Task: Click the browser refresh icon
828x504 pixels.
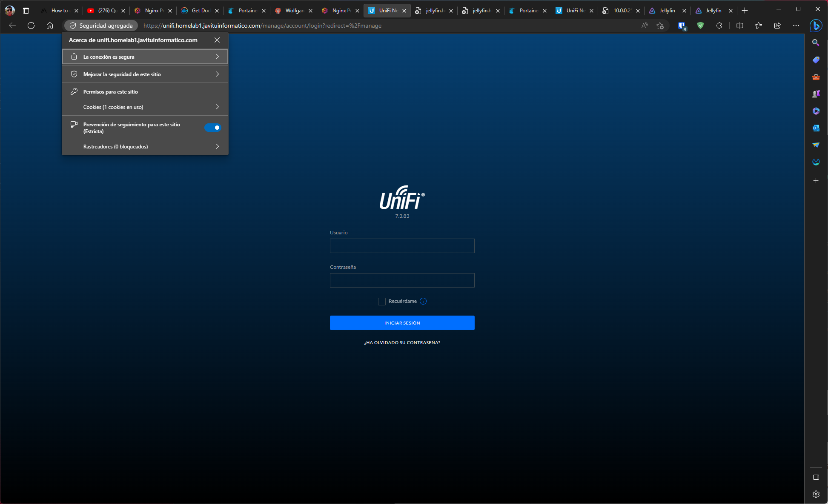Action: (31, 26)
